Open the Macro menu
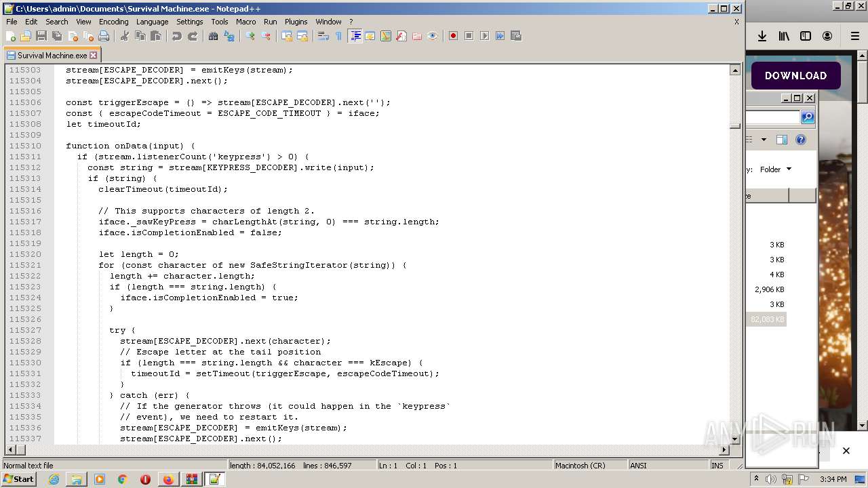The image size is (868, 488). (x=245, y=22)
